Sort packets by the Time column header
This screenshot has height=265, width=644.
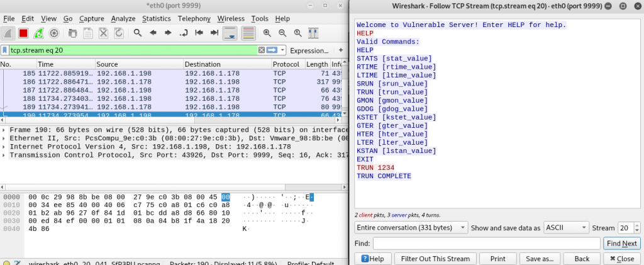(x=65, y=64)
